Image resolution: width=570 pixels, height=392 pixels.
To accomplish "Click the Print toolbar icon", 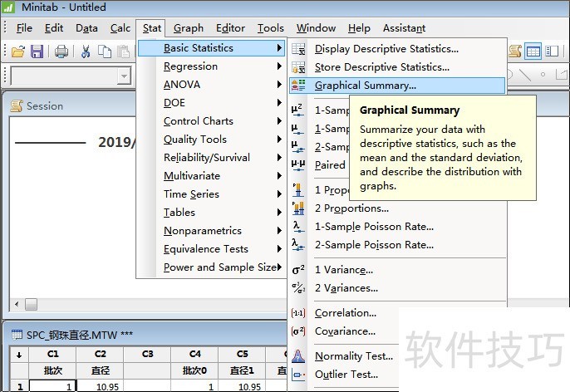I will point(61,51).
